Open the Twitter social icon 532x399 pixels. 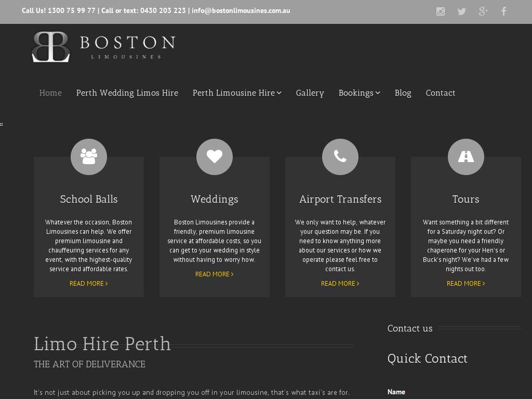coord(461,11)
